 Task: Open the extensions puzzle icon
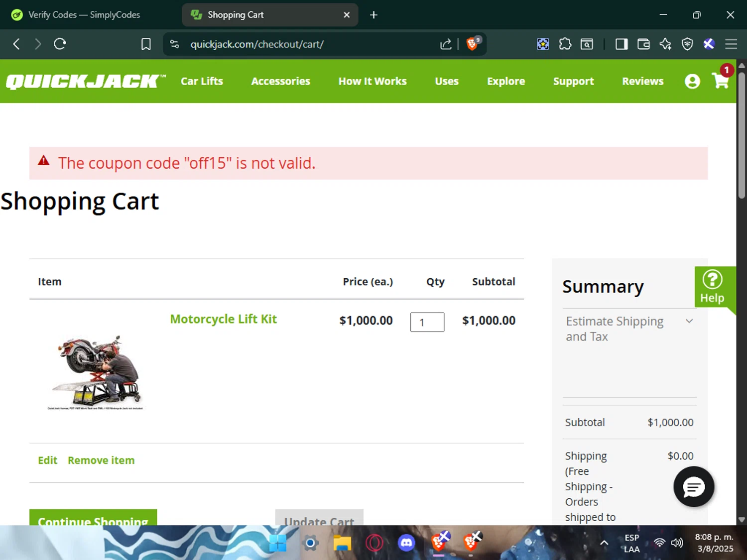click(565, 44)
